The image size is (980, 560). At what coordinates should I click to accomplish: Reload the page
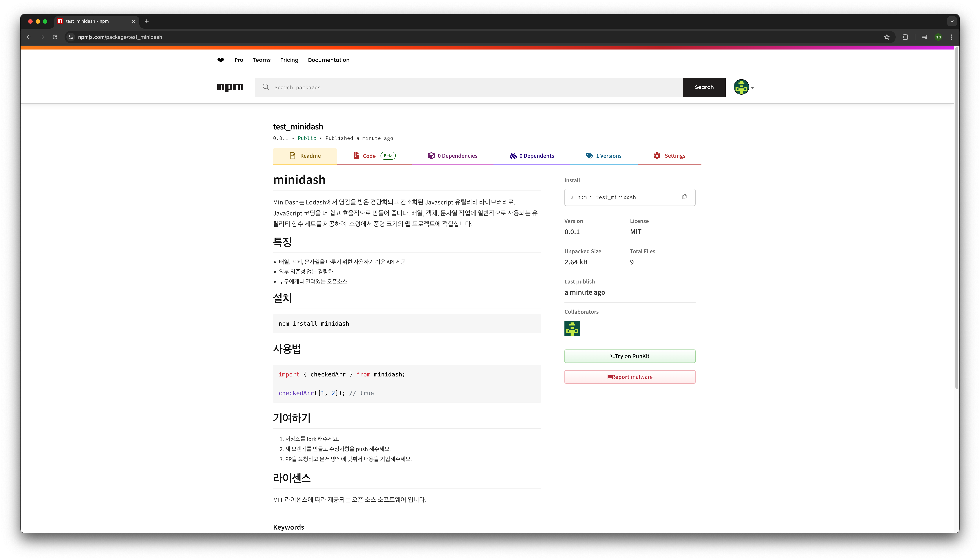tap(55, 37)
